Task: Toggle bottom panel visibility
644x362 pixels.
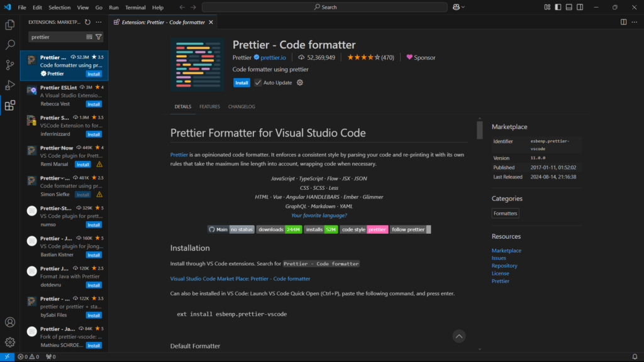Action: 569,7
